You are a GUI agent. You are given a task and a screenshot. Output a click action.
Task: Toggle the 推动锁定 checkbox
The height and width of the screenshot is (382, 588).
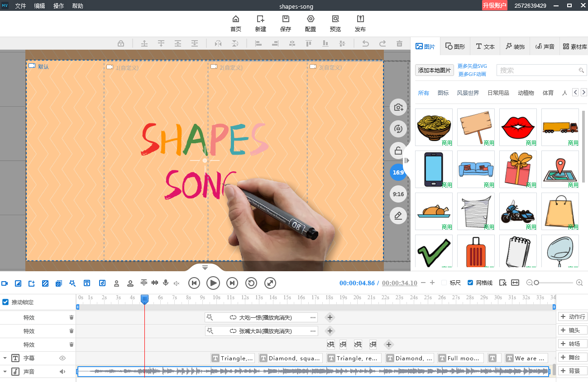(5, 302)
